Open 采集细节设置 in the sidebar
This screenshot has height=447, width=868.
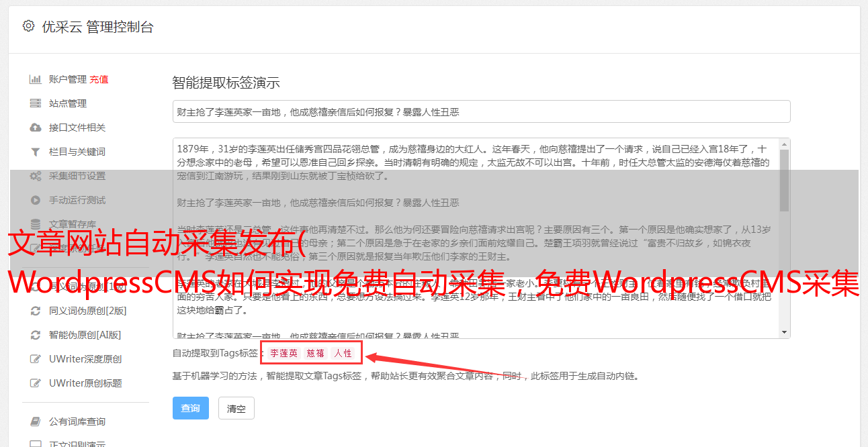(x=77, y=176)
